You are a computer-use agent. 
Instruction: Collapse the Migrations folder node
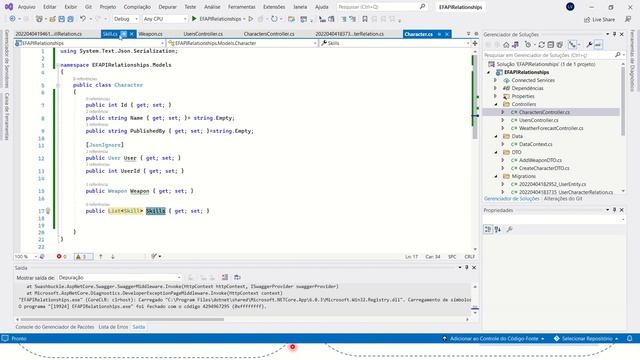(x=496, y=176)
